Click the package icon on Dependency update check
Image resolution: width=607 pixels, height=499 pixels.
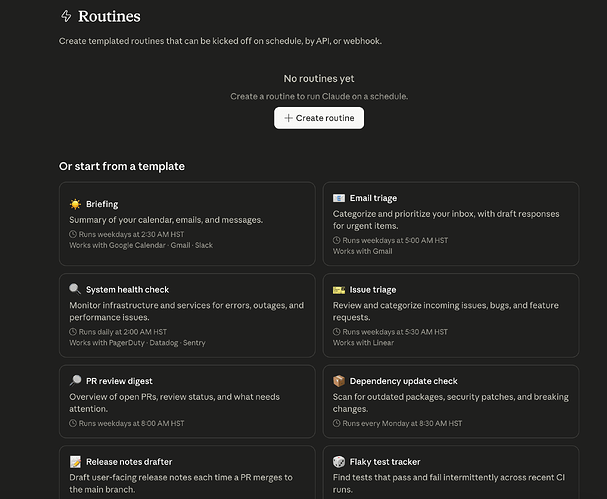click(339, 381)
